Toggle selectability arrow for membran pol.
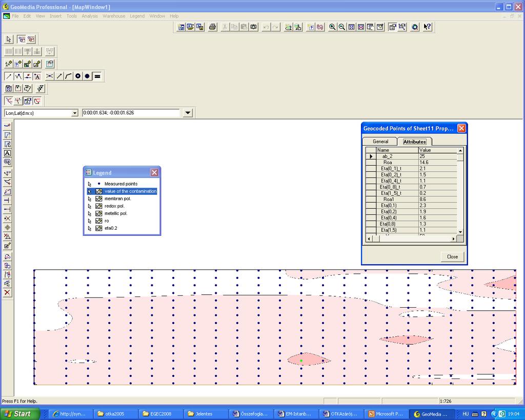Viewport: 525px width, 420px height. (89, 198)
